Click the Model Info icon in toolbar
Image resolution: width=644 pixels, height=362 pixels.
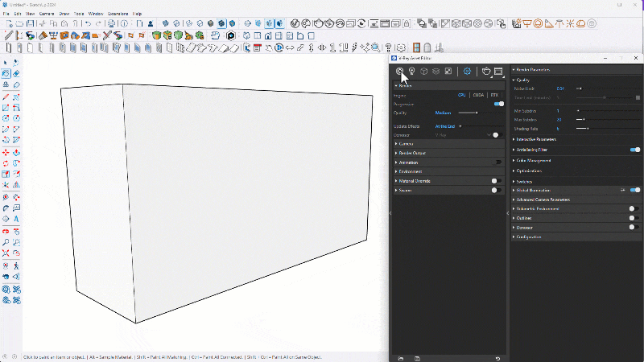point(125,24)
